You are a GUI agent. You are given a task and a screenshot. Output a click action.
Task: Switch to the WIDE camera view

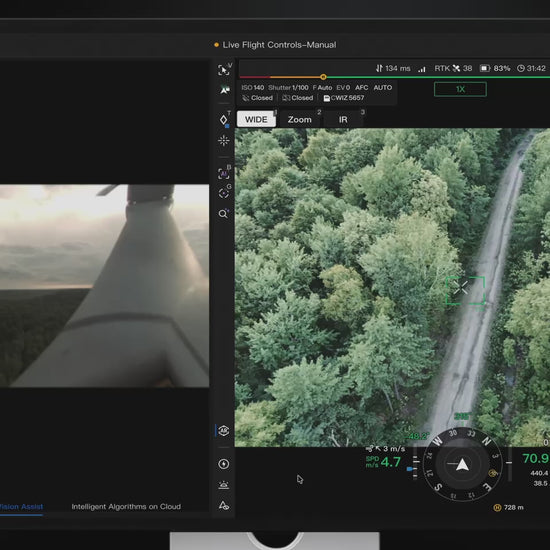click(x=256, y=119)
